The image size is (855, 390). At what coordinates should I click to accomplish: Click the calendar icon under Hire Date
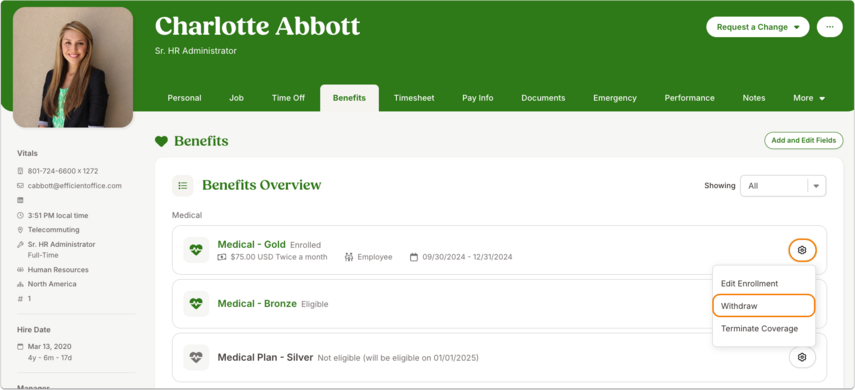(20, 346)
